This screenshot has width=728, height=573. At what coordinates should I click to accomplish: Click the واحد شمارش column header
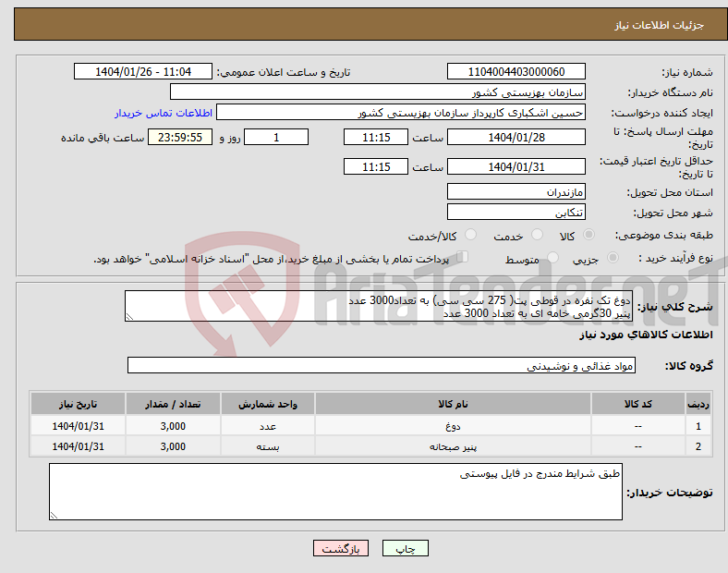pyautogui.click(x=267, y=404)
